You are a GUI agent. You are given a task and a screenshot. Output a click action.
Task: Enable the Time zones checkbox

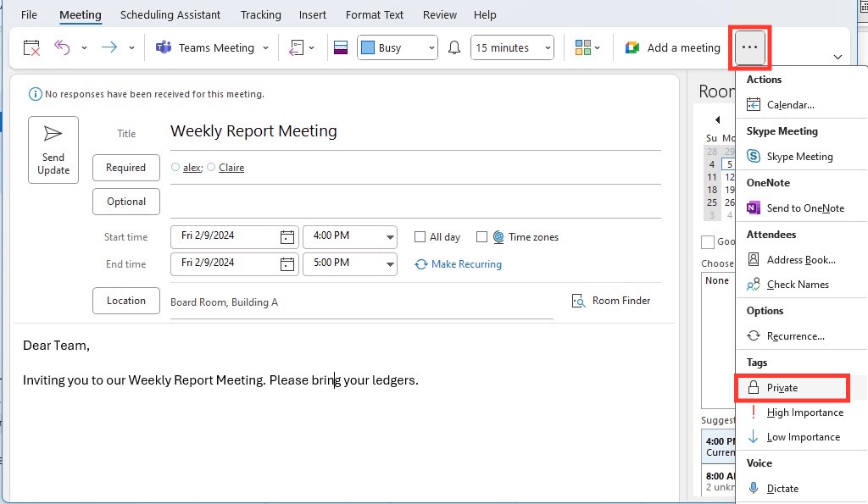(481, 237)
